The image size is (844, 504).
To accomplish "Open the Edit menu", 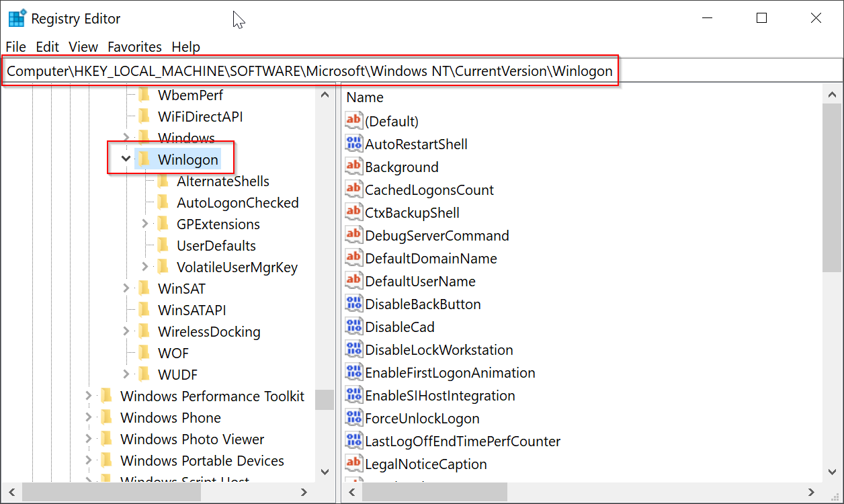I will coord(47,47).
